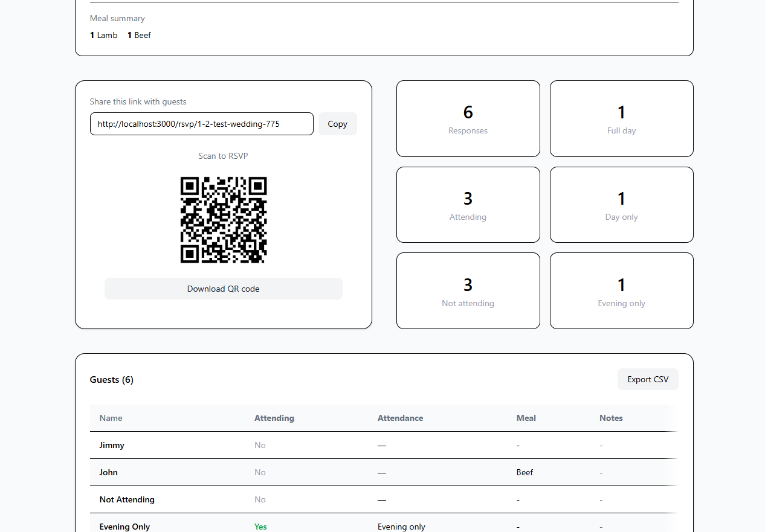Image resolution: width=765 pixels, height=532 pixels.
Task: Click the RSVP share link input field
Action: click(x=201, y=124)
